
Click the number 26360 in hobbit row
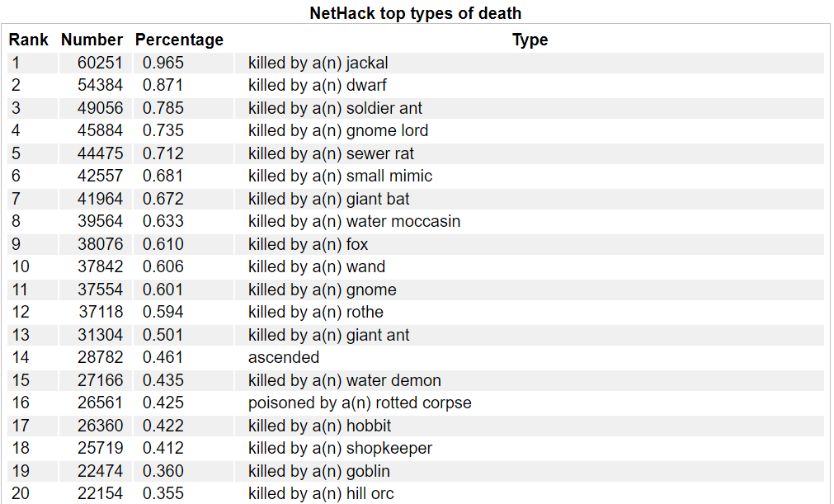pyautogui.click(x=100, y=426)
